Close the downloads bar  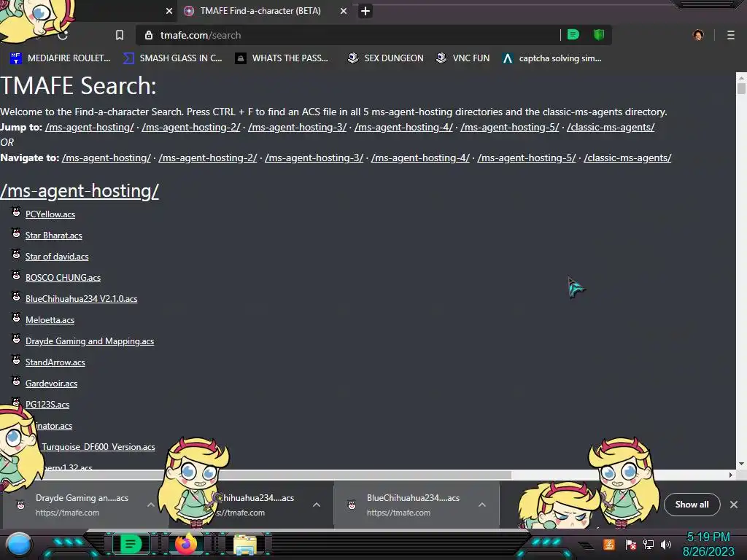(734, 505)
